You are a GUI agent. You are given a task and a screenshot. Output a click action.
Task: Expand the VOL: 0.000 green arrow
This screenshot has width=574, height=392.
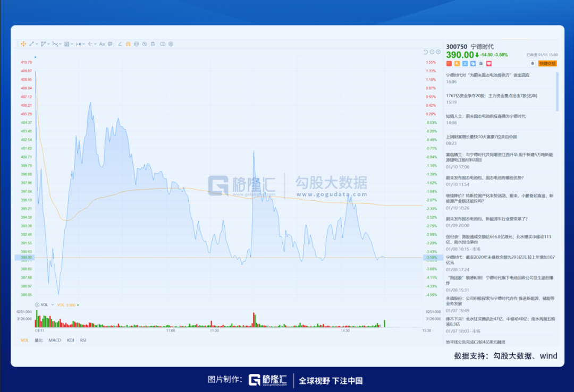tap(78, 305)
